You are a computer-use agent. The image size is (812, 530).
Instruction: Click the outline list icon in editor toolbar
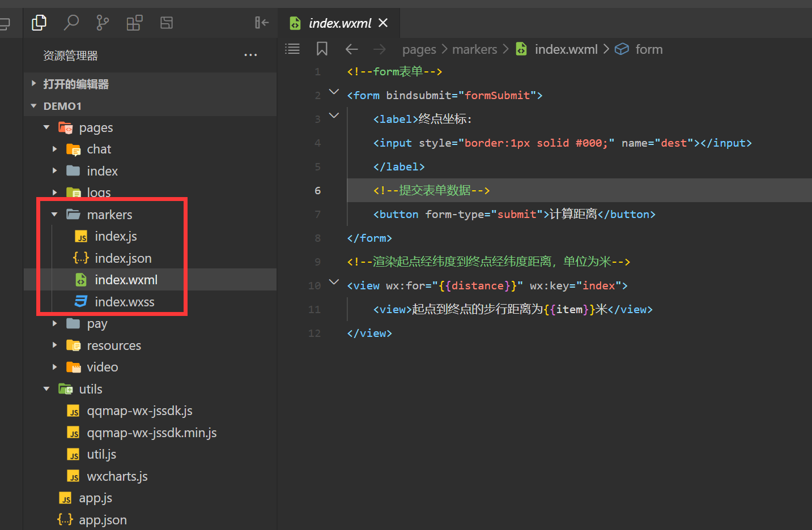pyautogui.click(x=292, y=49)
